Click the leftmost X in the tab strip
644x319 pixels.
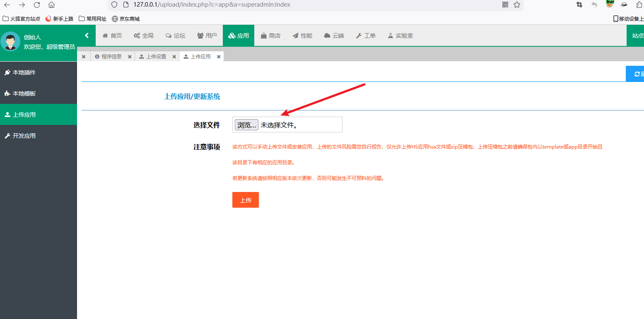[x=84, y=57]
